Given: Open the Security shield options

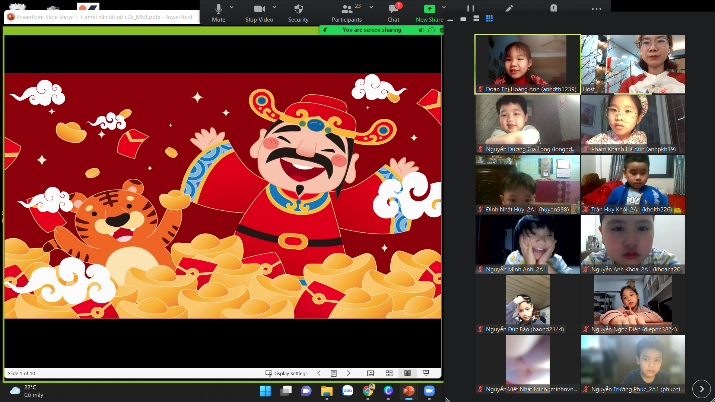Looking at the screenshot, I should [298, 9].
